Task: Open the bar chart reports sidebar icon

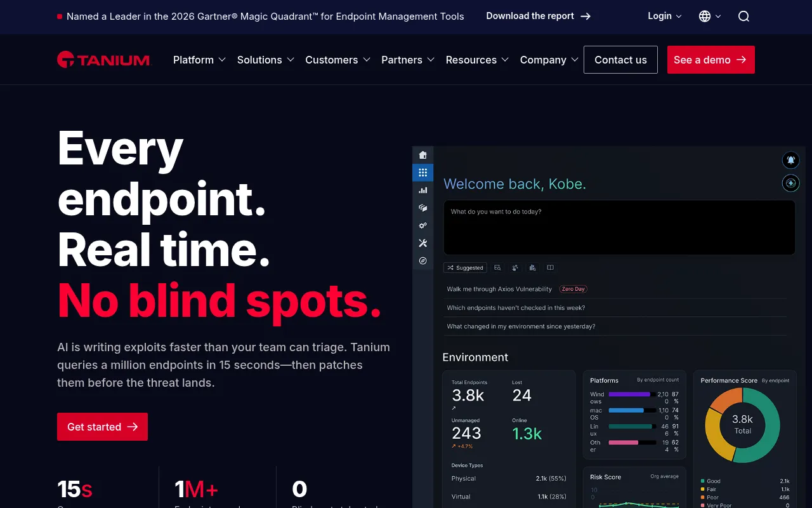Action: click(423, 190)
